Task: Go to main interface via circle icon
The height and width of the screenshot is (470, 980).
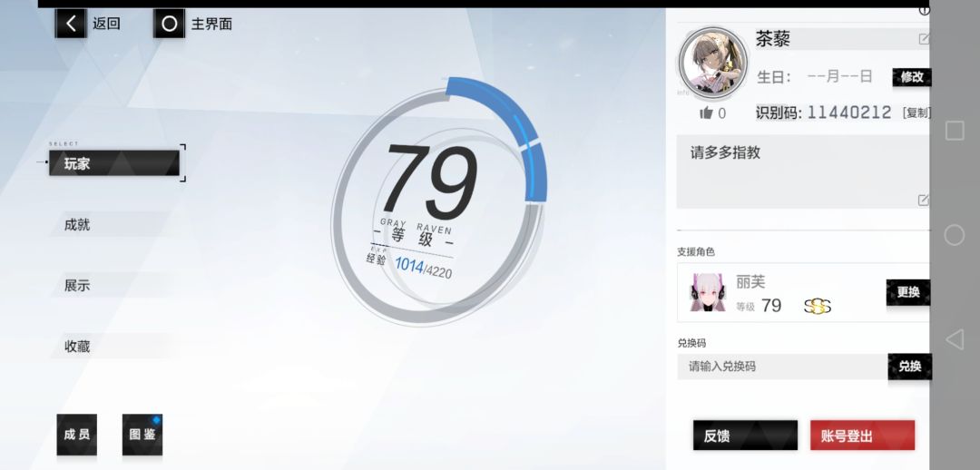Action: (x=170, y=24)
